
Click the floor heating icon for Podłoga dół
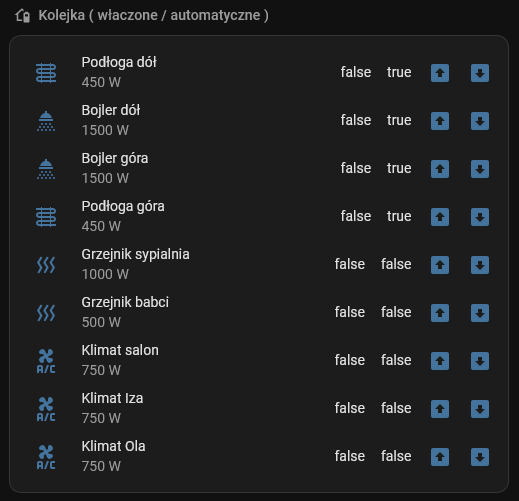pos(46,73)
